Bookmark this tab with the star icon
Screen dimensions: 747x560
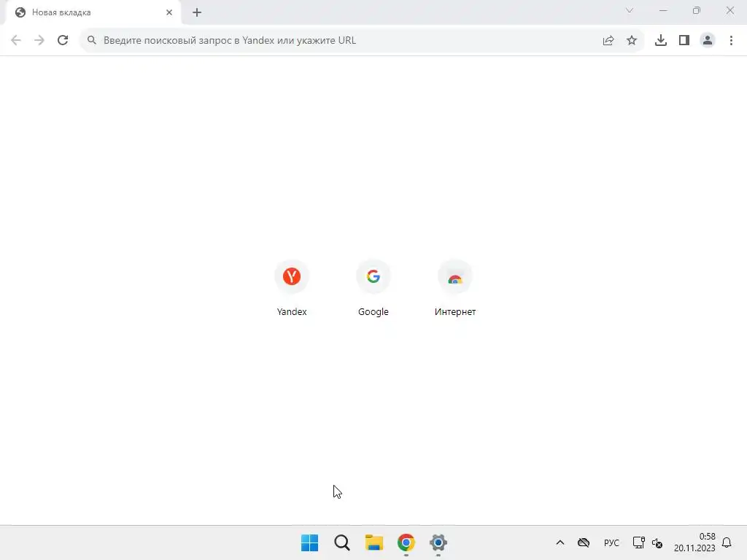click(x=632, y=41)
